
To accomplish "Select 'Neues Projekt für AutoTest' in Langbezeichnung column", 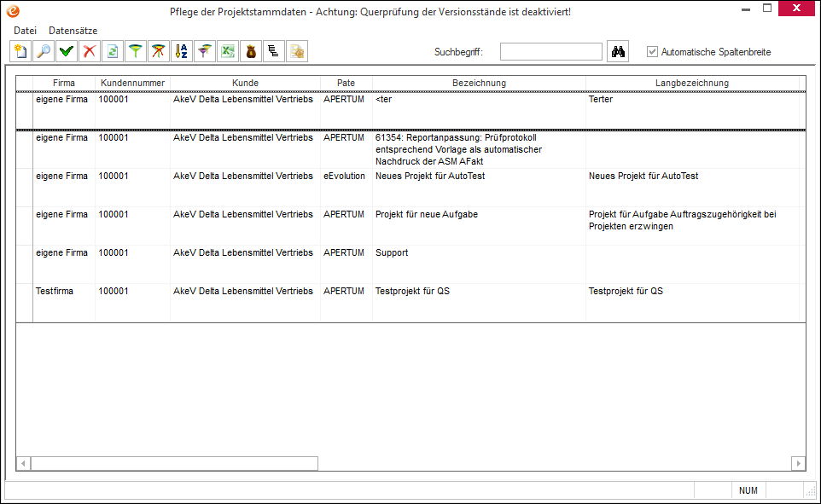I will click(x=692, y=188).
